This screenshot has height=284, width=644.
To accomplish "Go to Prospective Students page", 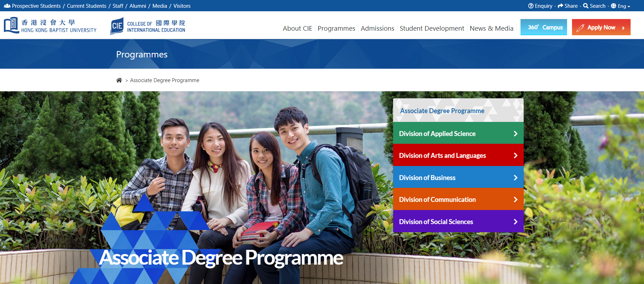I will [x=36, y=6].
